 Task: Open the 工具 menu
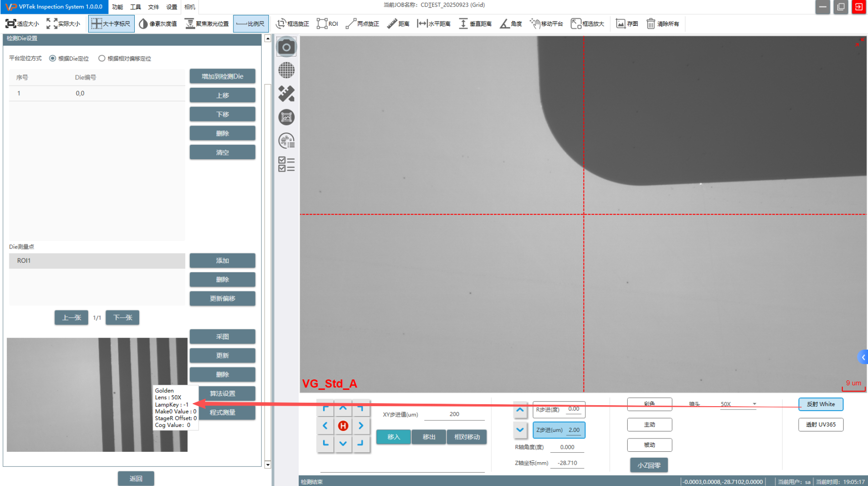click(x=135, y=7)
